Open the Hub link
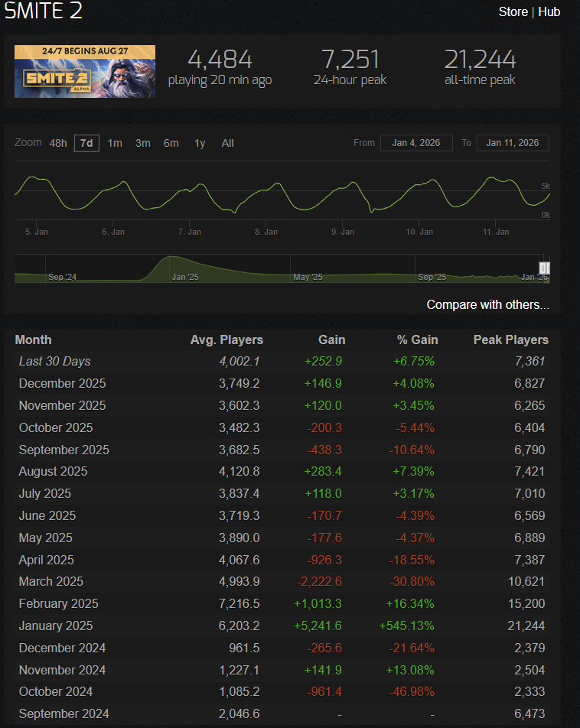This screenshot has height=728, width=580. [x=549, y=11]
